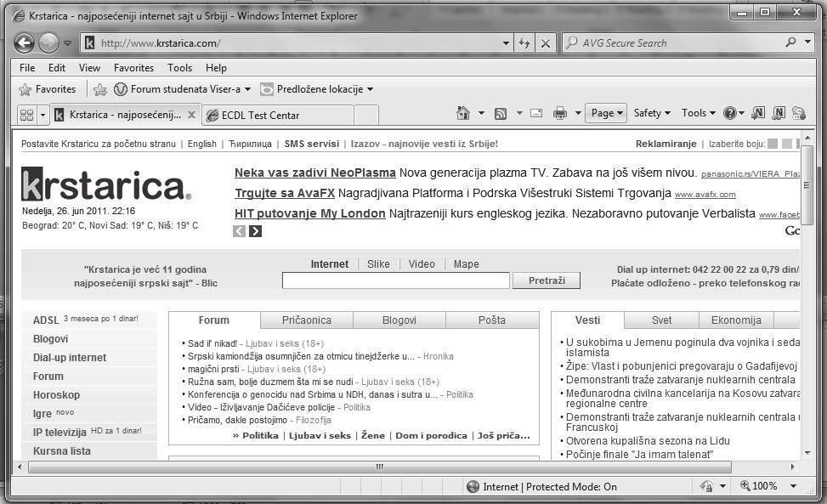Image resolution: width=827 pixels, height=504 pixels.
Task: Open Predložene lokacije suggested sites dropdown
Action: pos(317,89)
